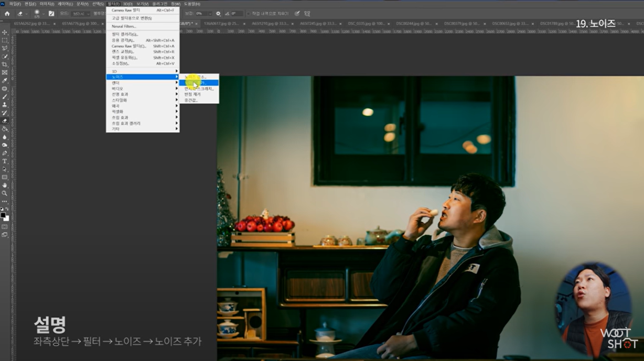The height and width of the screenshot is (361, 644).
Task: Expand the 스타일화 filter submenu
Action: (143, 100)
